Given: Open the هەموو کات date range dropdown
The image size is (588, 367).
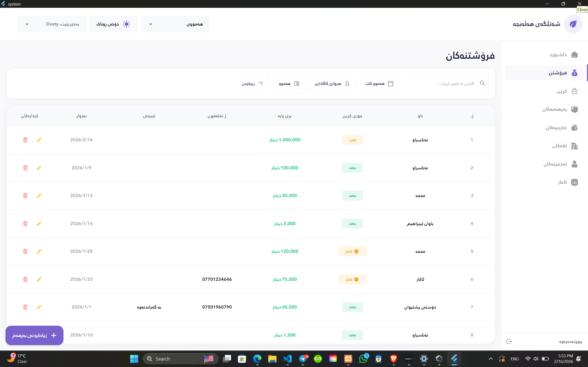Looking at the screenshot, I should click(379, 83).
